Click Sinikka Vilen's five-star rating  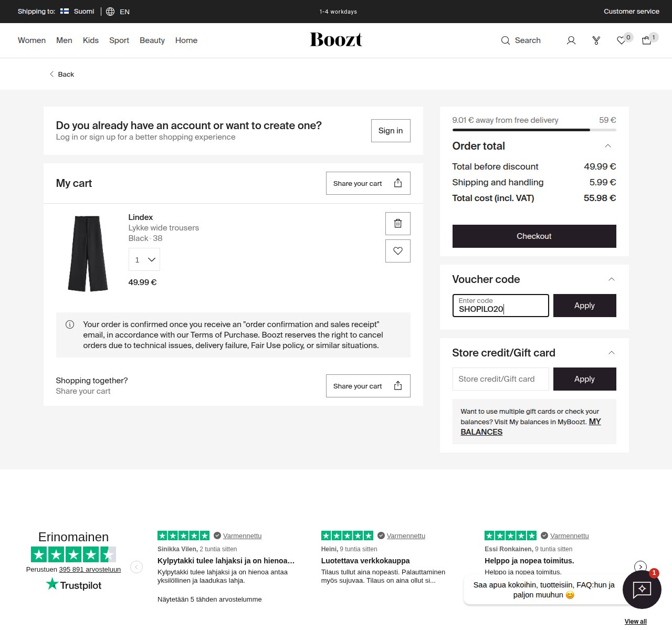coord(184,535)
